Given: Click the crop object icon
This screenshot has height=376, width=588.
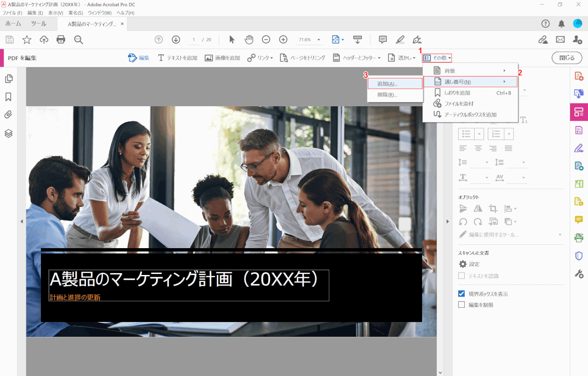Looking at the screenshot, I should click(x=493, y=209).
